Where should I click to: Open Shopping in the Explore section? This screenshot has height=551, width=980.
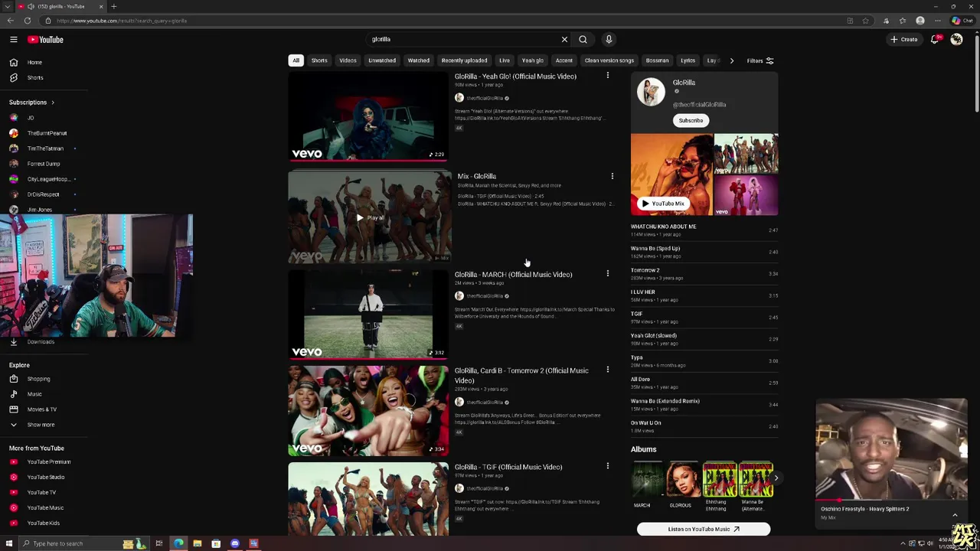tap(38, 379)
